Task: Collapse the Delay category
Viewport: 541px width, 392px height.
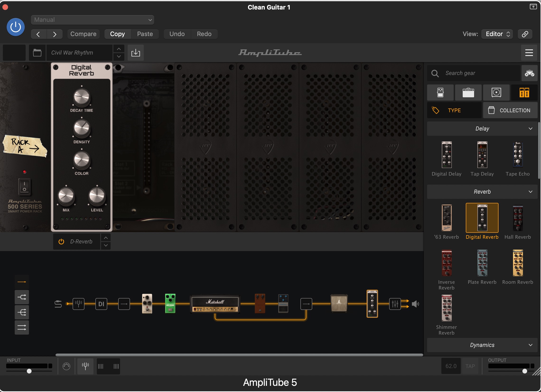Action: (x=482, y=129)
